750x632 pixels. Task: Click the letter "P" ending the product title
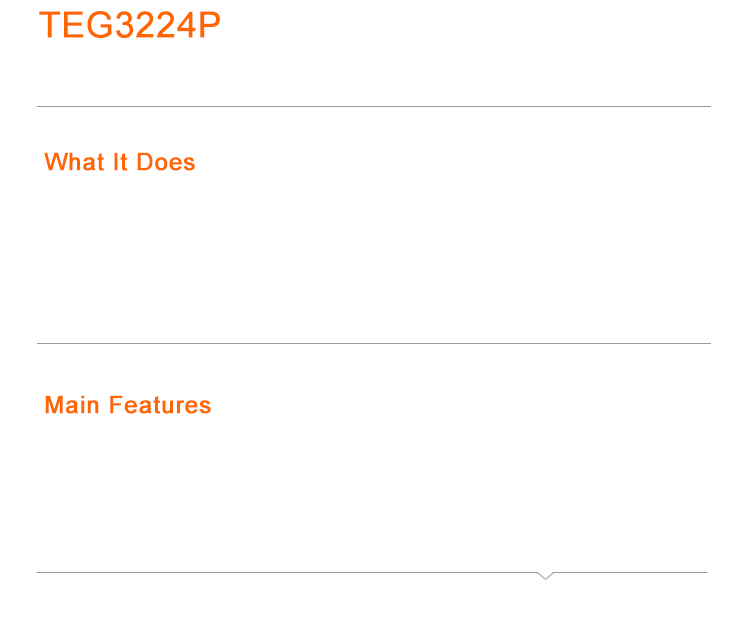209,25
